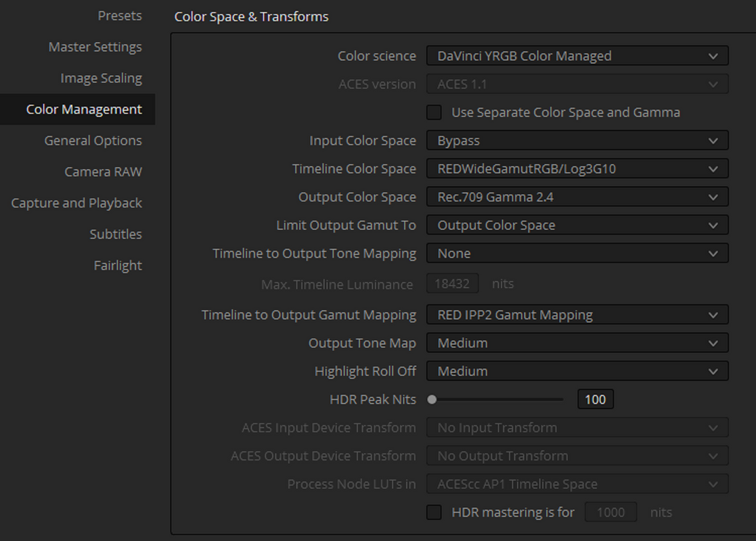756x541 pixels.
Task: Open the Timeline Color Space dropdown
Action: point(577,168)
